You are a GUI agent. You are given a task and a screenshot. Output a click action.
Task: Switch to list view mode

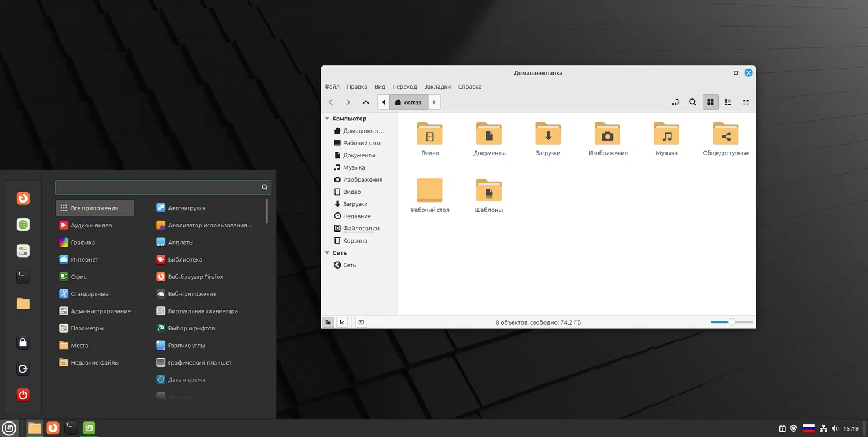(728, 102)
